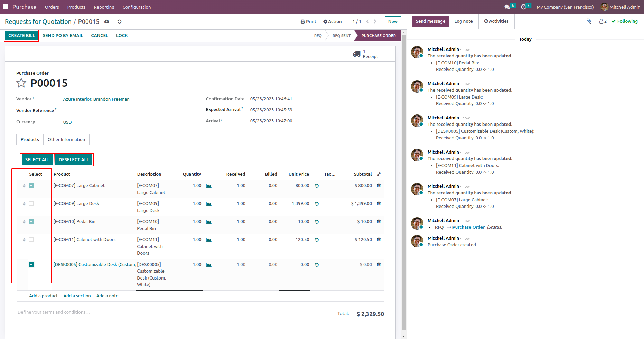Screen dimensions: 644x339
Task: Open forecast chart icon for Pedal Bin
Action: [x=209, y=222]
